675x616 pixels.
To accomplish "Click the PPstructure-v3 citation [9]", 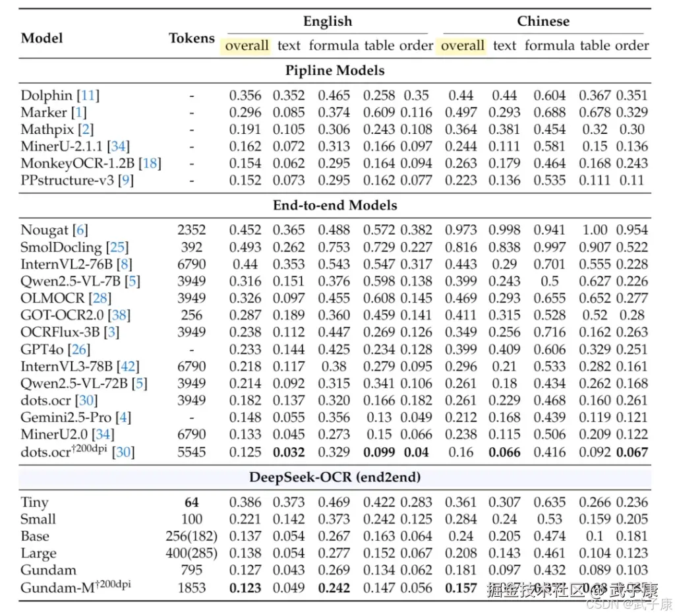I will [125, 181].
